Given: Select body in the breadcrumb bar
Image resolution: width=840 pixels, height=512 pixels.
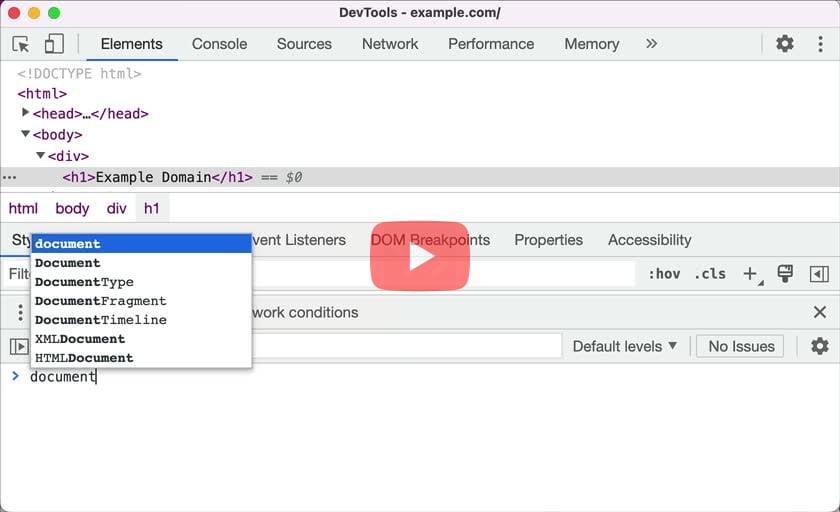Looking at the screenshot, I should click(72, 208).
